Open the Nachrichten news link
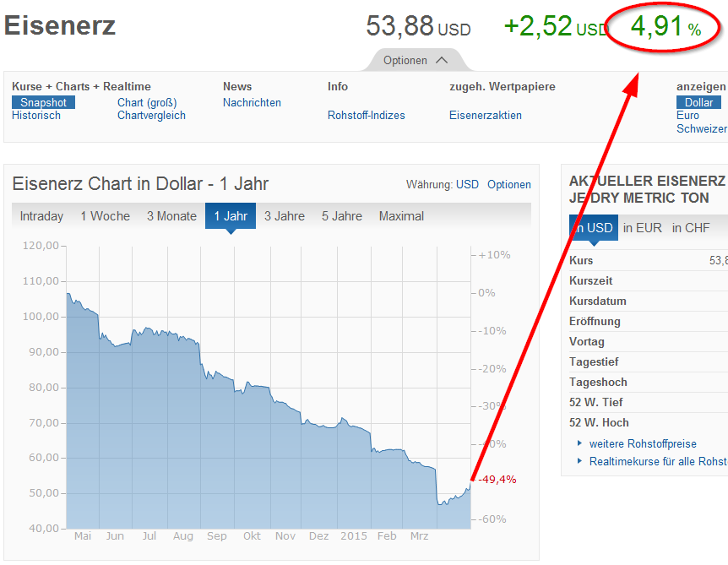Viewport: 728px width, 565px height. (252, 102)
